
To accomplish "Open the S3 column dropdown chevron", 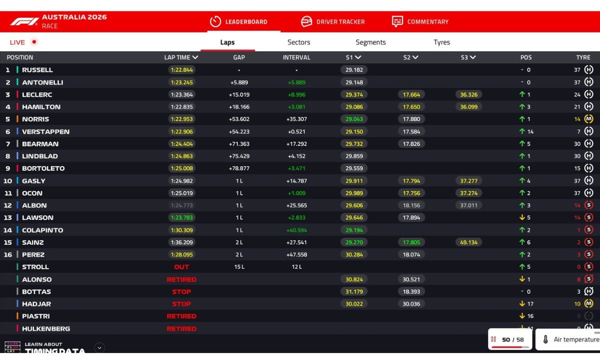I will pos(472,57).
